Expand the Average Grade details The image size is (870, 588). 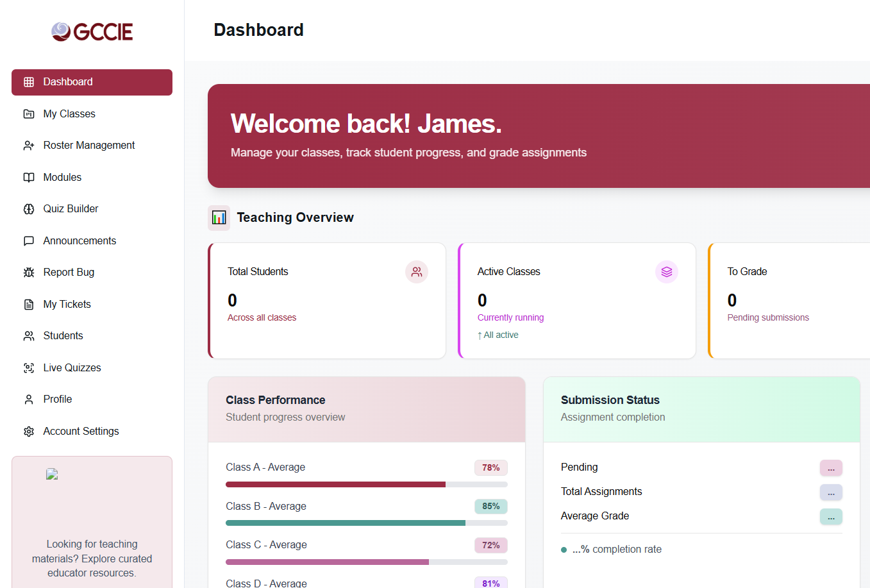831,517
